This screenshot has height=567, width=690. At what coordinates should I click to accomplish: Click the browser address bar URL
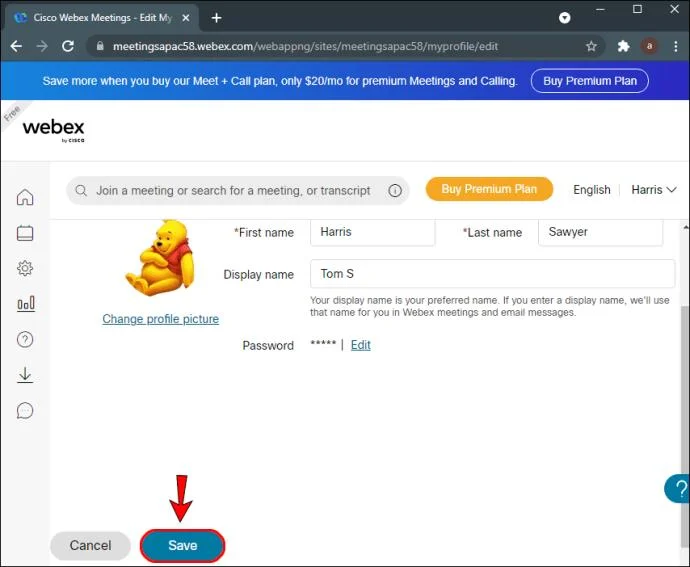305,46
